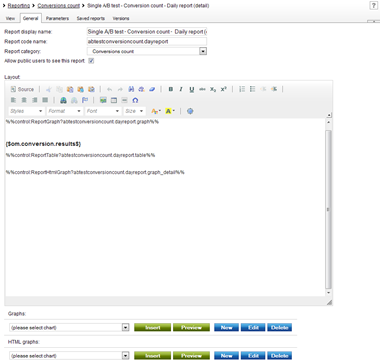Click the Report code name input field
Image resolution: width=380 pixels, height=362 pixels.
(147, 42)
